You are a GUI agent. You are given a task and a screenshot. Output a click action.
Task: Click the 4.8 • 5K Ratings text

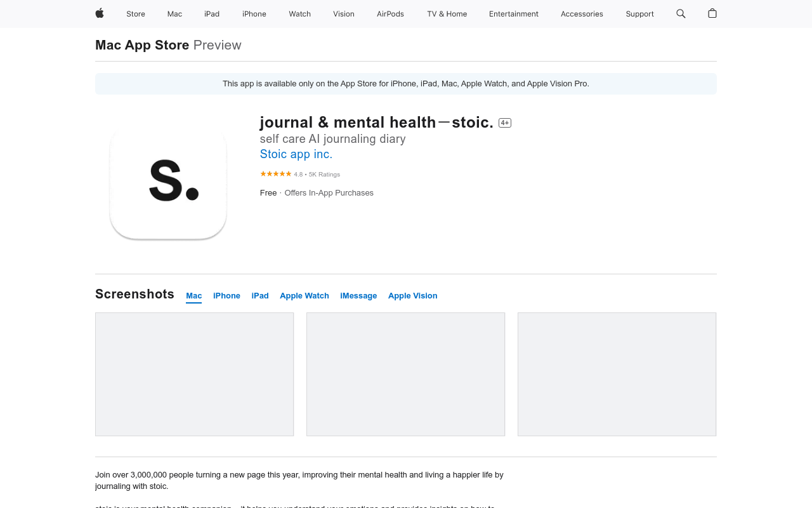tap(317, 175)
